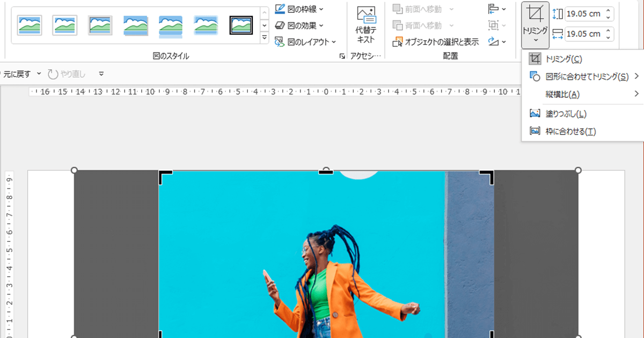The width and height of the screenshot is (644, 338).
Task: Increase picture height with up spinner
Action: coord(608,10)
